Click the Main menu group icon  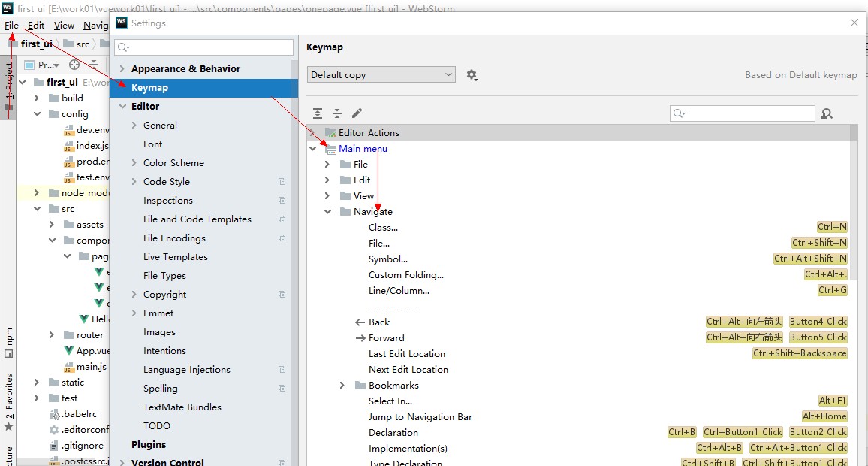click(330, 149)
